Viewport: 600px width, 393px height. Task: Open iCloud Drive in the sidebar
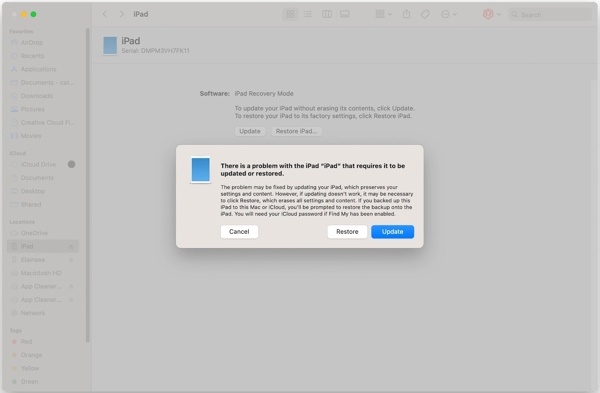(43, 164)
